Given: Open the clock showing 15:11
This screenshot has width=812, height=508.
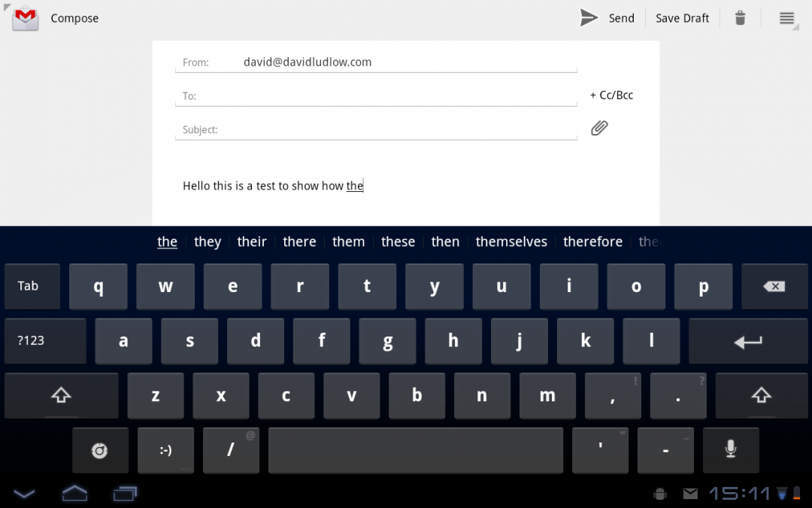Looking at the screenshot, I should [740, 494].
